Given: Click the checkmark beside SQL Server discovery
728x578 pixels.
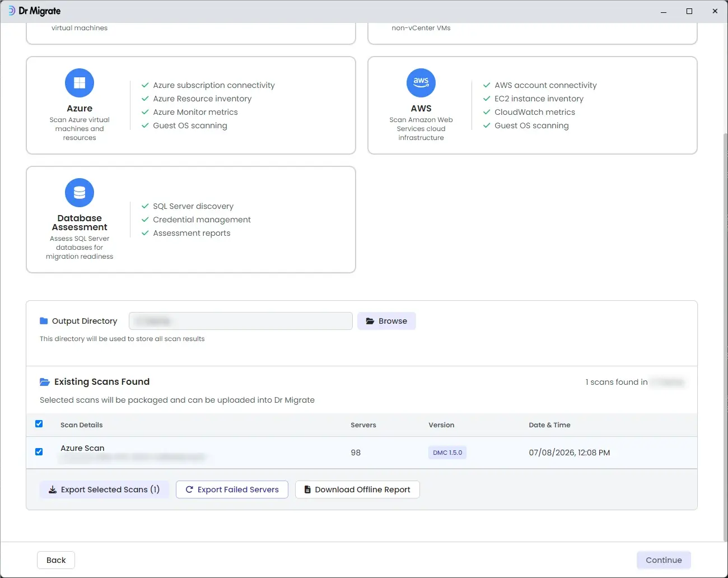Looking at the screenshot, I should click(145, 206).
